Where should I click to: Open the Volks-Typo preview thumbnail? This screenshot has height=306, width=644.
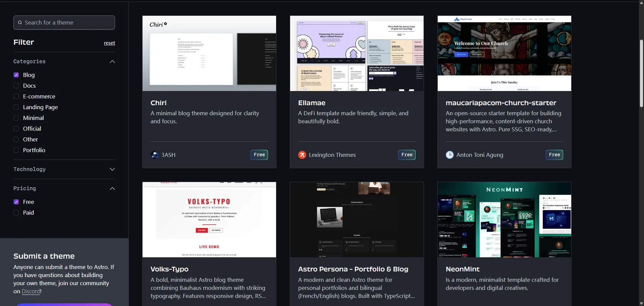click(209, 220)
